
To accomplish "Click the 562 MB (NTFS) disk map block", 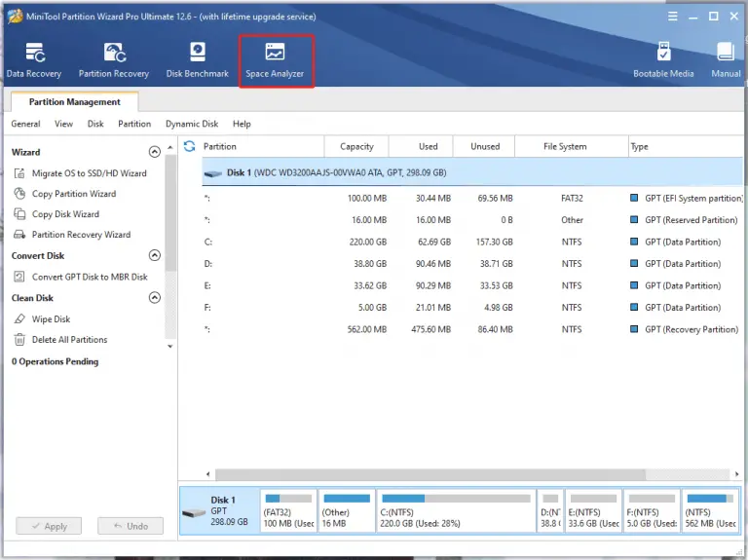I will 710,510.
